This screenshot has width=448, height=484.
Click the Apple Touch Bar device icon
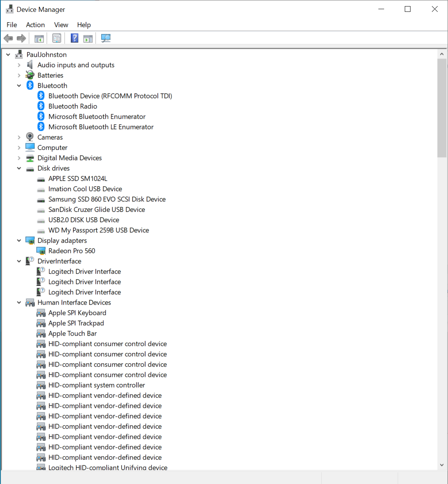coord(41,333)
